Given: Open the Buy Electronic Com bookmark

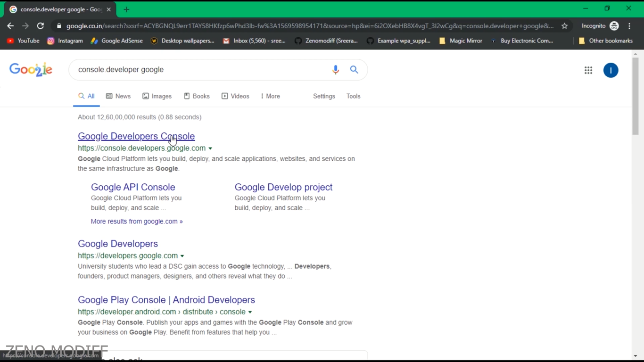Looking at the screenshot, I should pos(522,41).
